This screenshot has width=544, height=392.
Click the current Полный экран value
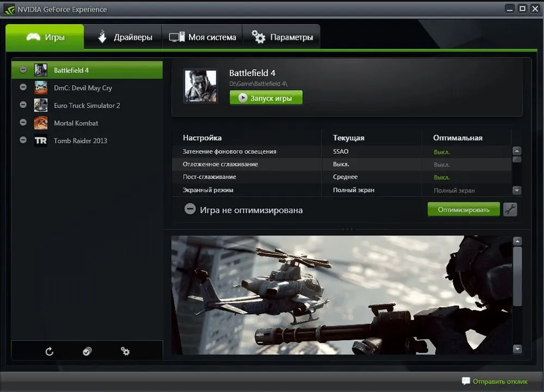point(354,190)
